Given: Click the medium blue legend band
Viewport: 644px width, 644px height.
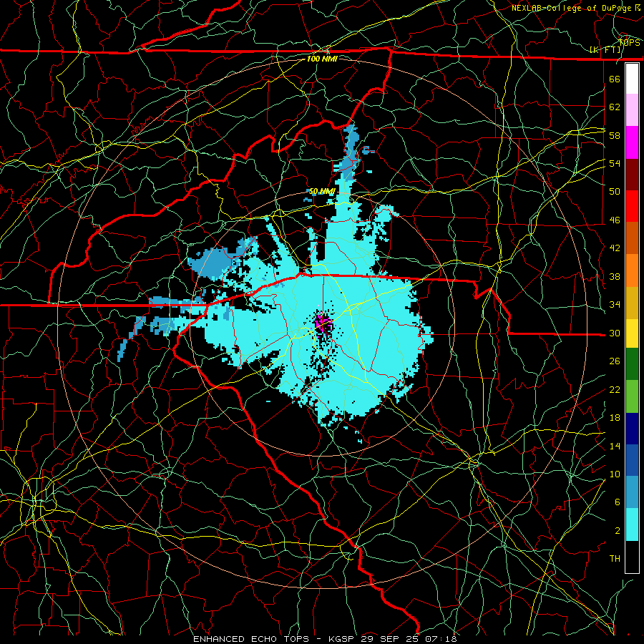Looking at the screenshot, I should pyautogui.click(x=632, y=460).
